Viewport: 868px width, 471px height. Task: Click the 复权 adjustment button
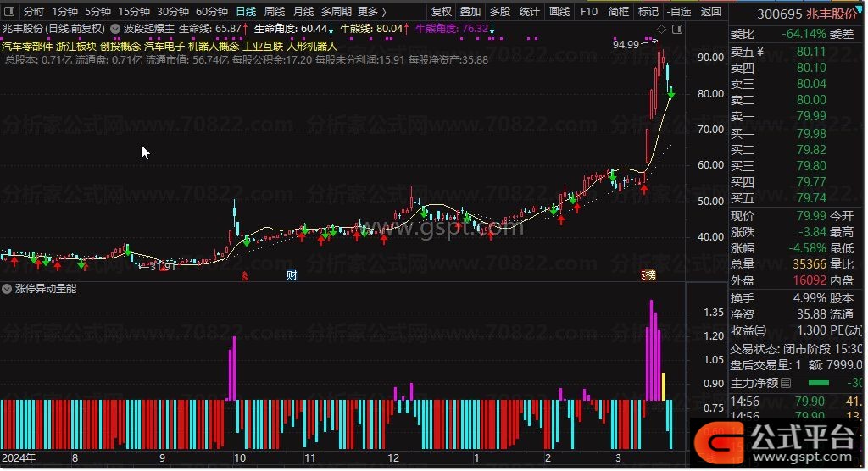click(441, 11)
